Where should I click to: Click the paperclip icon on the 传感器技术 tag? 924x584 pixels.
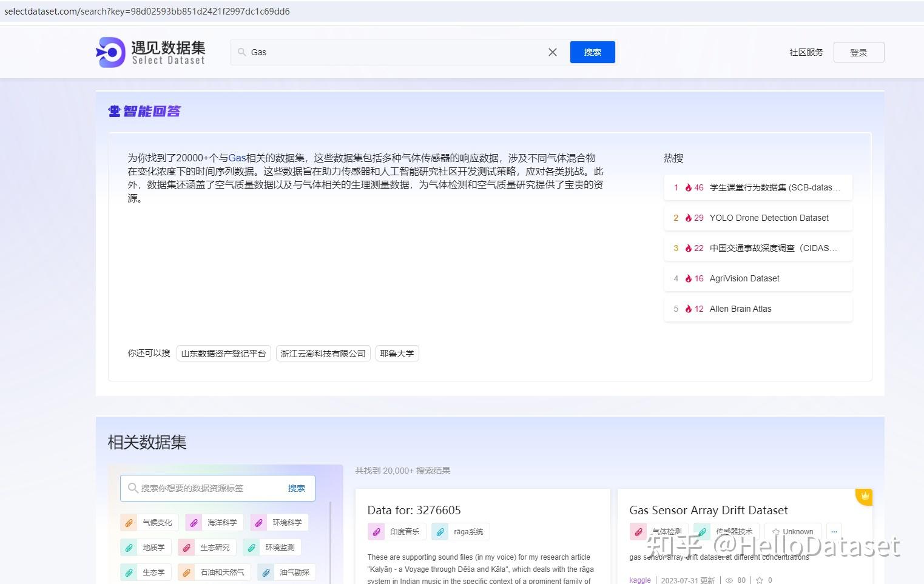pyautogui.click(x=701, y=531)
